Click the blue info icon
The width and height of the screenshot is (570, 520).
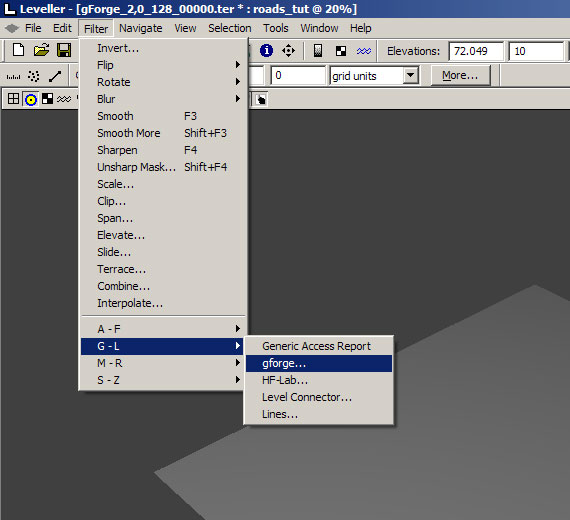tap(266, 51)
